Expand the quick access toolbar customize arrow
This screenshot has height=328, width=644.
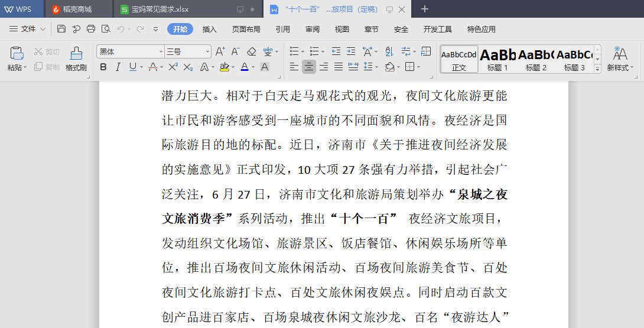pos(155,29)
